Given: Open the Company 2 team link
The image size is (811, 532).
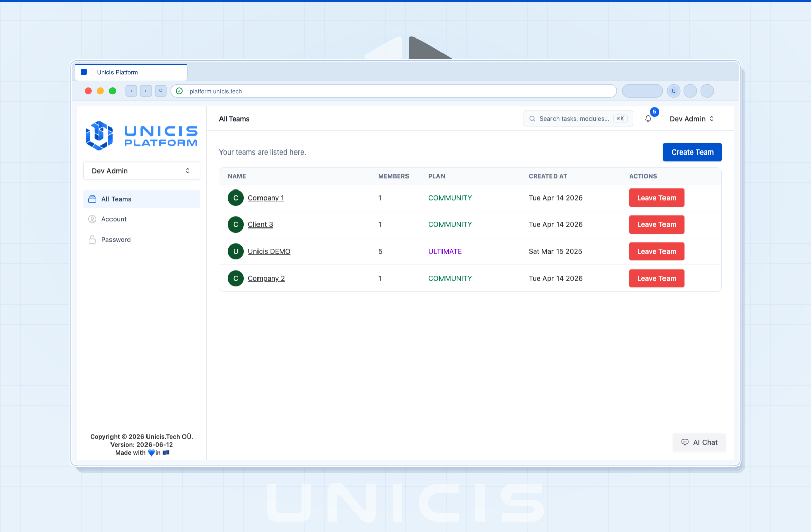Looking at the screenshot, I should point(267,278).
